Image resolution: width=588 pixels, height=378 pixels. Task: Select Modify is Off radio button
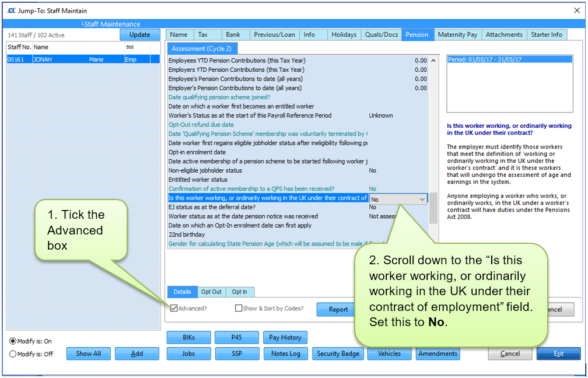(x=13, y=354)
